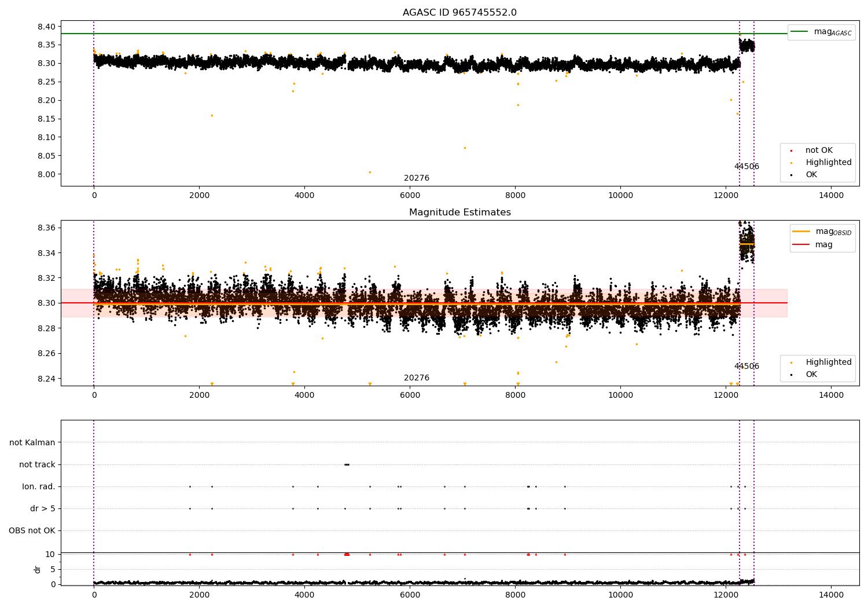This screenshot has height=608, width=868.
Task: Select the mag AGASC legend entry
Action: click(821, 32)
